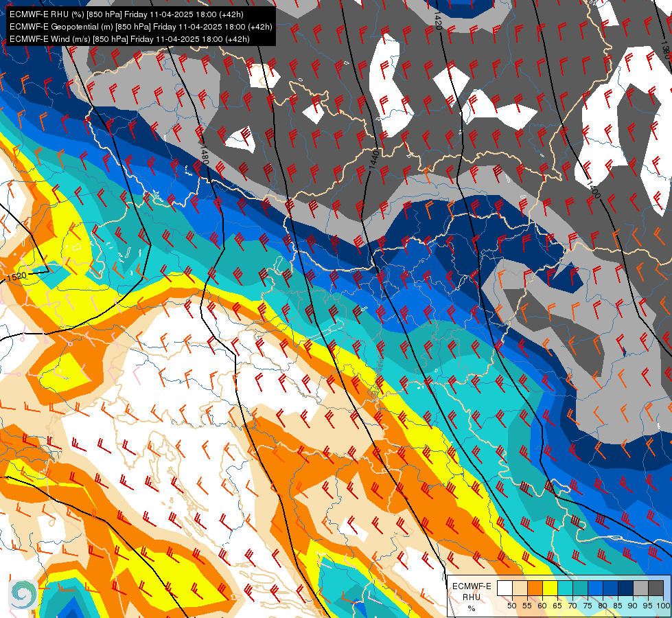Click the 1520 geopotential contour label
This screenshot has width=672, height=618.
tap(16, 277)
